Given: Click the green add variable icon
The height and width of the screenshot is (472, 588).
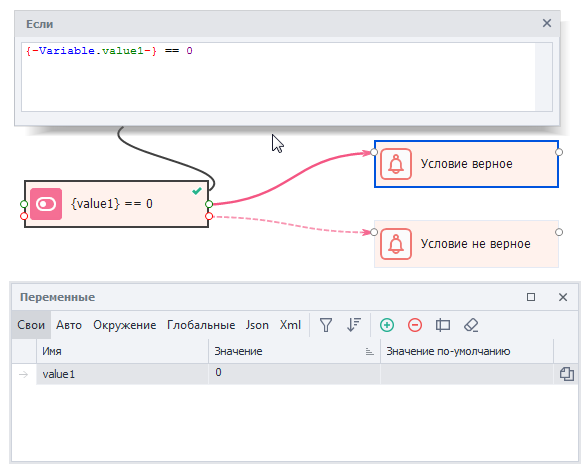Looking at the screenshot, I should click(387, 325).
